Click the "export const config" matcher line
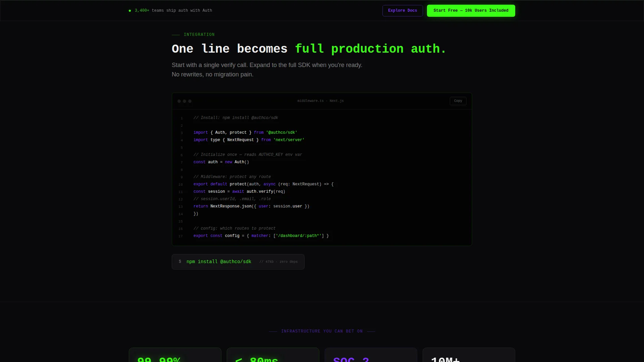The image size is (644, 362). (261, 236)
